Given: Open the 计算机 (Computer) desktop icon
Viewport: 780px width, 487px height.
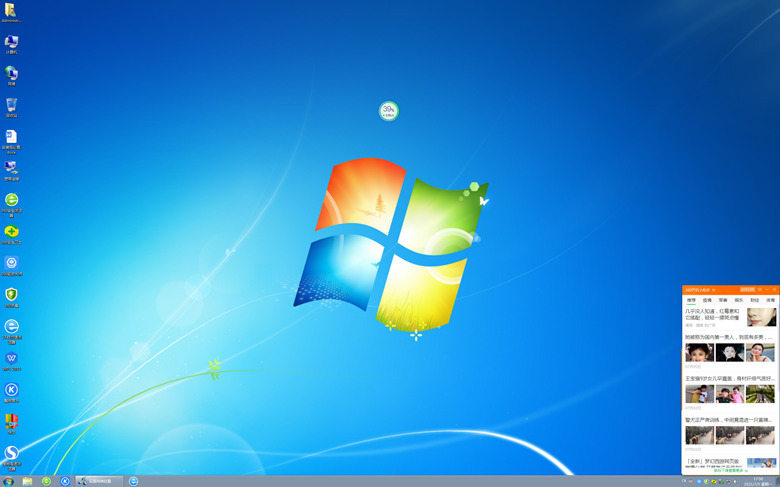Looking at the screenshot, I should coord(11,44).
